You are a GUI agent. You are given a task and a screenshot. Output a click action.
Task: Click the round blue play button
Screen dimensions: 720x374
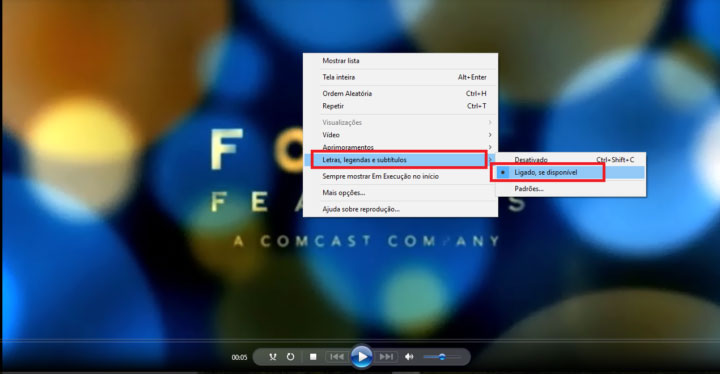362,357
